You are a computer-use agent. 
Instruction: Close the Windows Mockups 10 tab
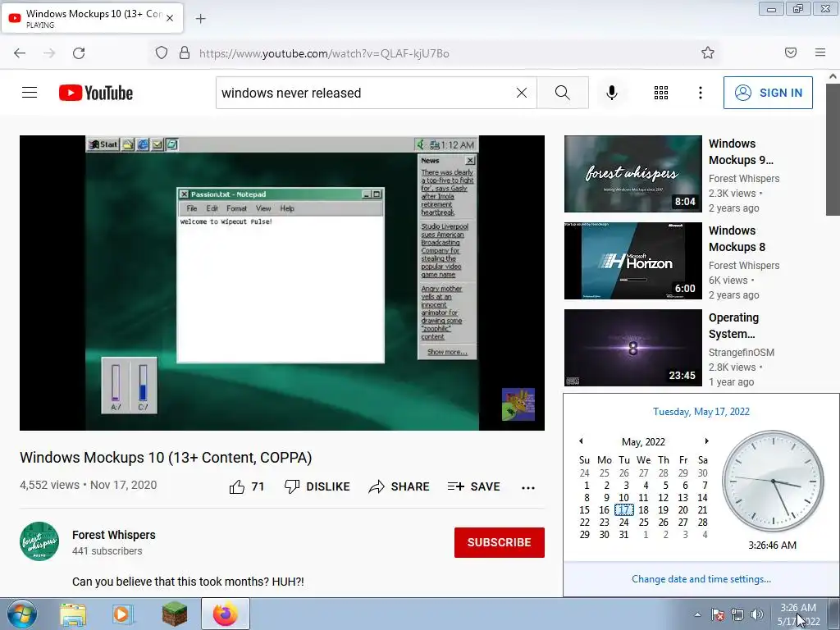170,18
